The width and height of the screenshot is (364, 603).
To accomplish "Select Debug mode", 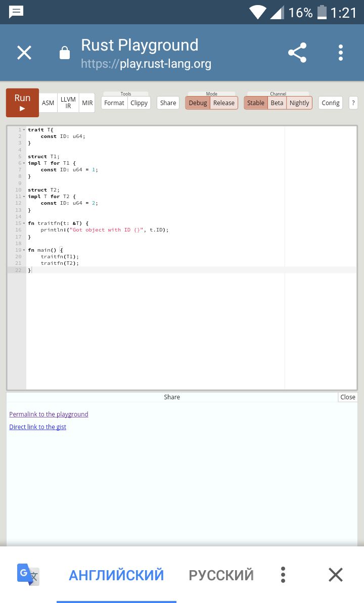I will point(198,103).
